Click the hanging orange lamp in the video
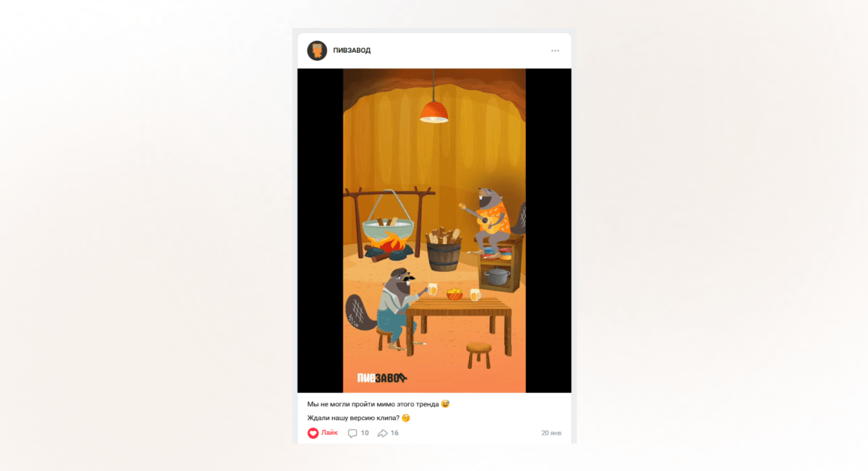The image size is (868, 471). point(434,112)
